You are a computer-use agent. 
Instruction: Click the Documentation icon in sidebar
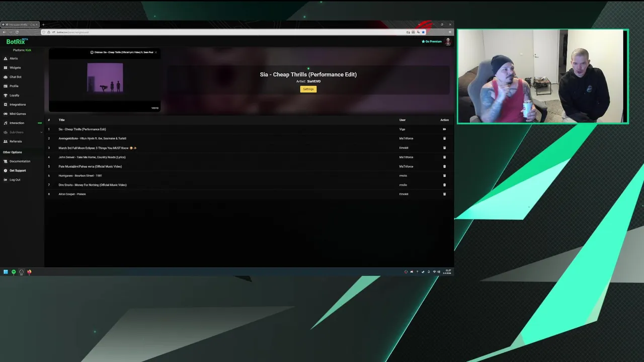[x=6, y=161]
